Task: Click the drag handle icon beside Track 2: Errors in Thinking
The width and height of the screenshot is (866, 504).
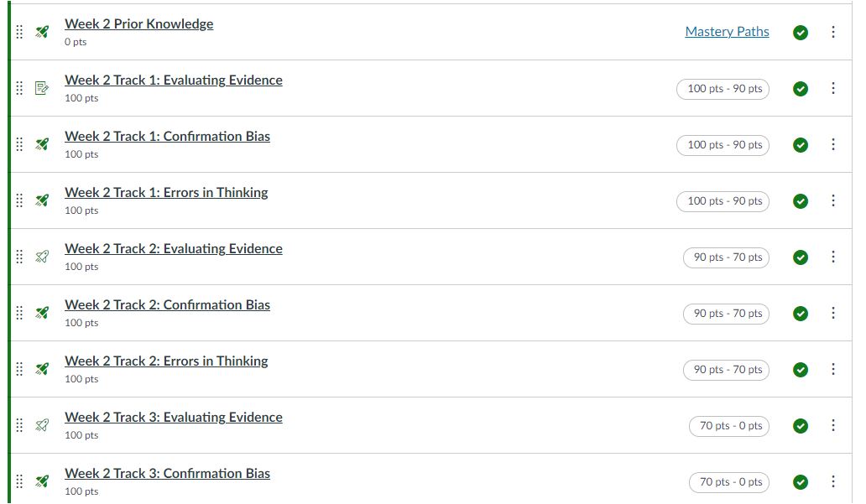Action: pyautogui.click(x=18, y=368)
